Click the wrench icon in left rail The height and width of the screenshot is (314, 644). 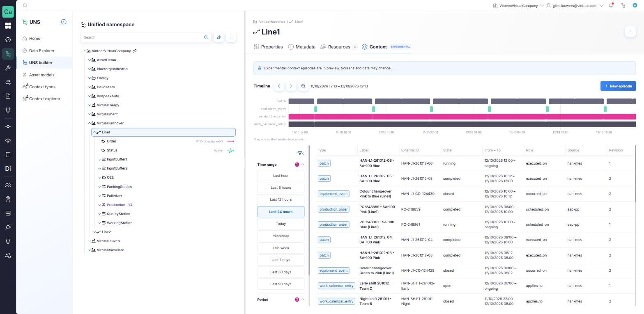[x=8, y=68]
